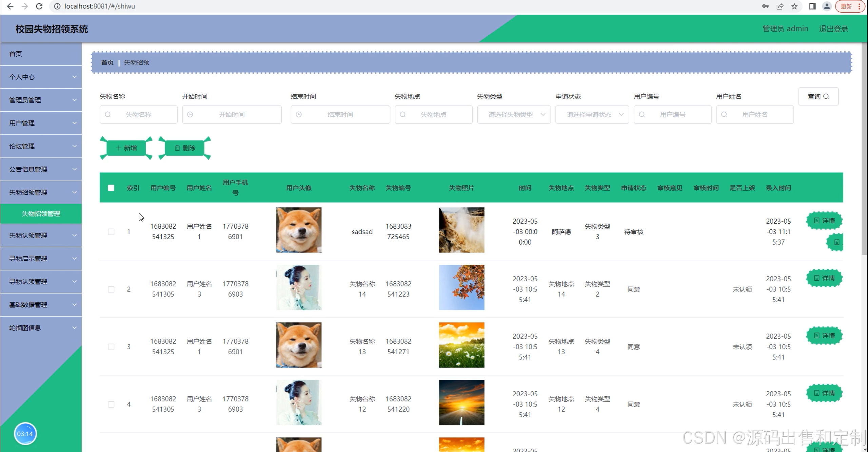The image size is (868, 452).
Task: Toggle the select-all checkbox in table header
Action: pos(111,188)
